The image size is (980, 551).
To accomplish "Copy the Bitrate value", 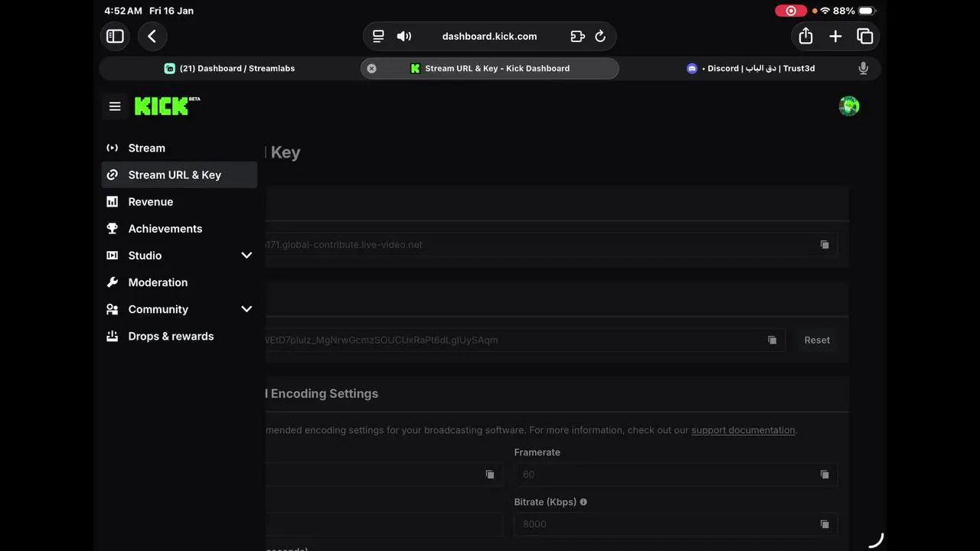I will click(x=825, y=524).
